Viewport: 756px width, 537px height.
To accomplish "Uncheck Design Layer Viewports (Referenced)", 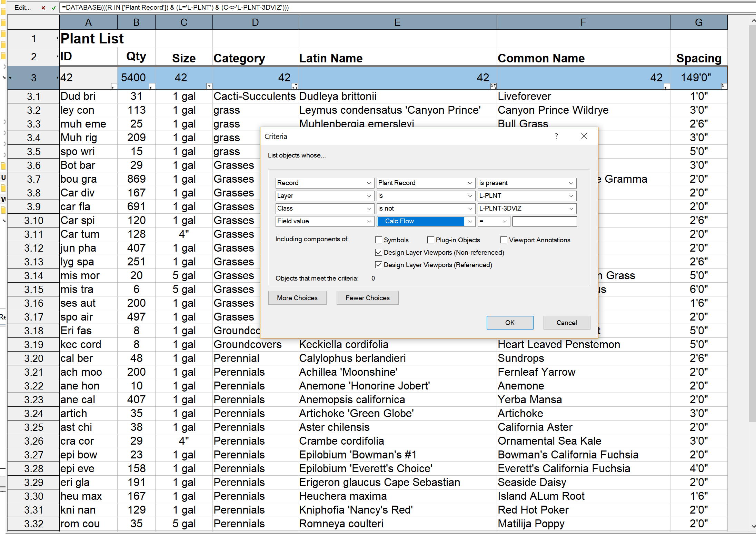I will coord(379,265).
